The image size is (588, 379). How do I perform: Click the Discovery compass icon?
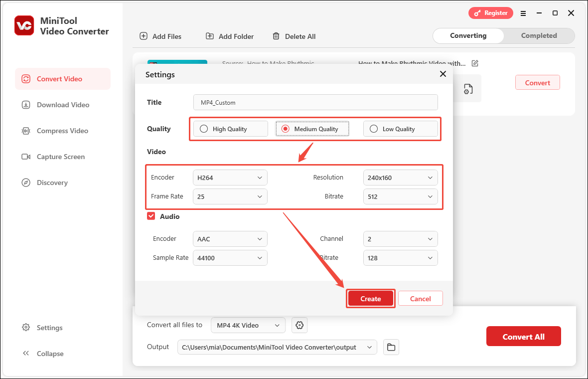click(26, 183)
